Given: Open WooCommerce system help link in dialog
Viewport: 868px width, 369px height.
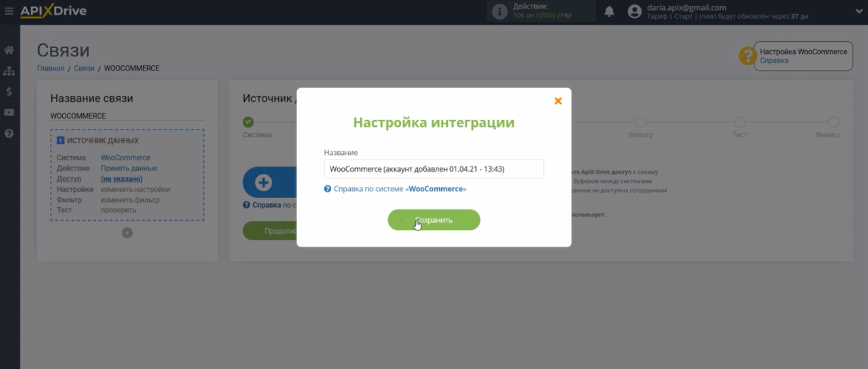Looking at the screenshot, I should pyautogui.click(x=400, y=189).
